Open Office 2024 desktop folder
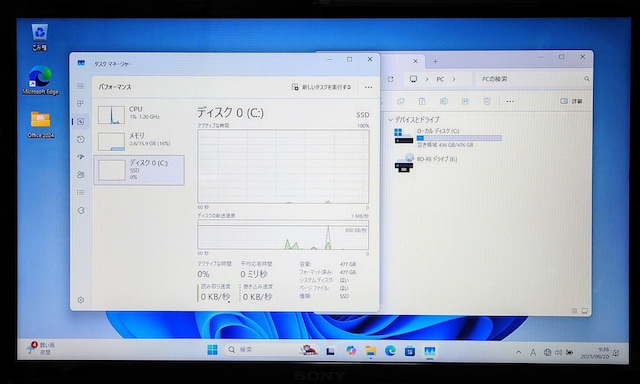Screen dimensions: 640x384 tap(40, 124)
